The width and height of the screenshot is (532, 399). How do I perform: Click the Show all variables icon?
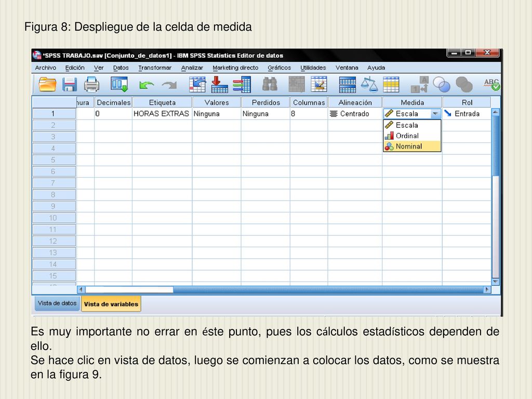pos(464,84)
